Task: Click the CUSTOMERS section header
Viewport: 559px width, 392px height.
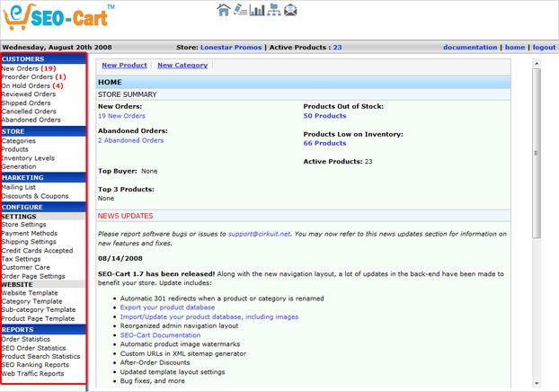Action: click(43, 58)
